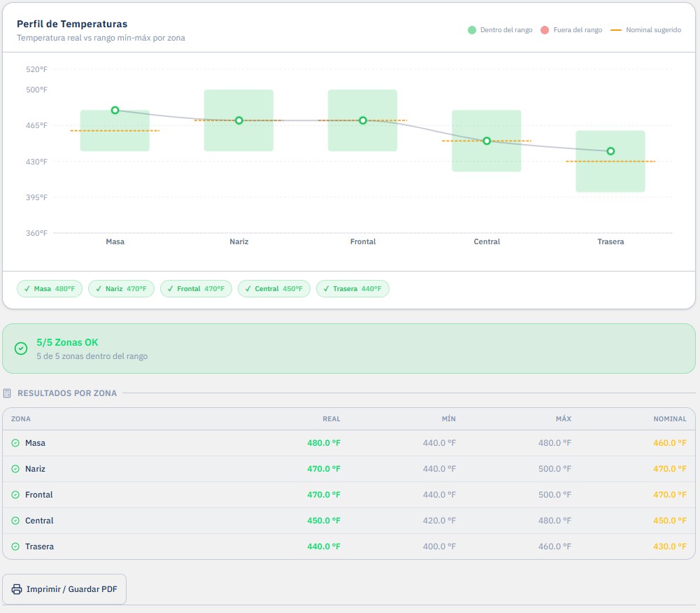
Task: Click the check icon in the Trasera row
Action: tap(15, 547)
